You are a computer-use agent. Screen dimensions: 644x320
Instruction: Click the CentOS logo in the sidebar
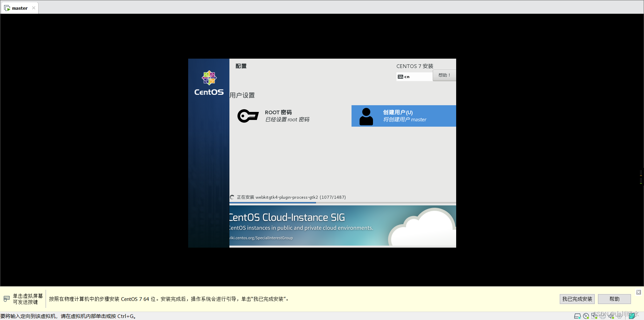tap(209, 83)
